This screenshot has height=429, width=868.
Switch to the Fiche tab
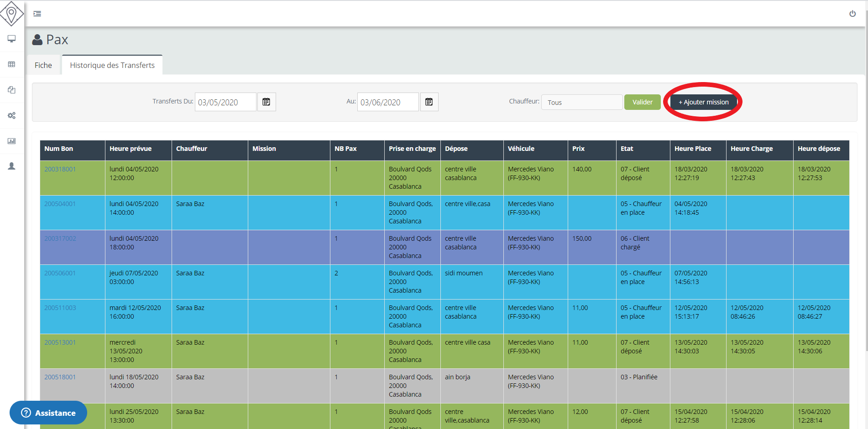[x=43, y=65]
